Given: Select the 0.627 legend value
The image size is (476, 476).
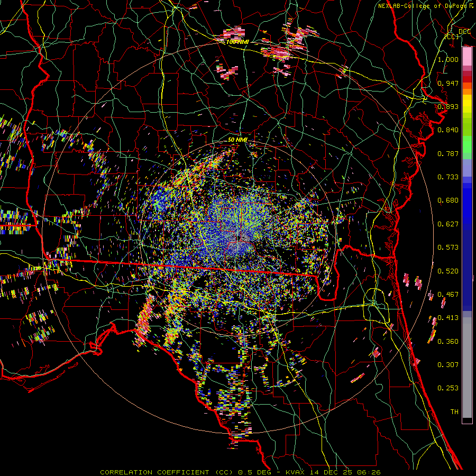Looking at the screenshot, I should [x=448, y=224].
